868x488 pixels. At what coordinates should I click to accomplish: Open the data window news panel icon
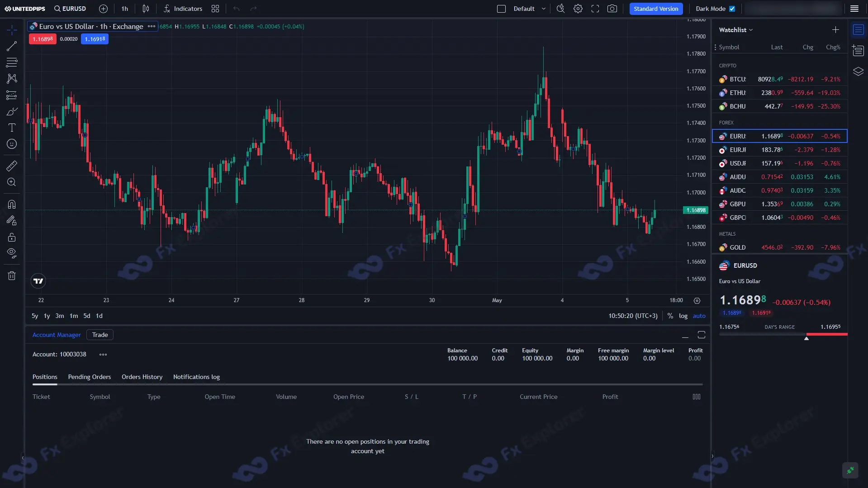pyautogui.click(x=858, y=51)
